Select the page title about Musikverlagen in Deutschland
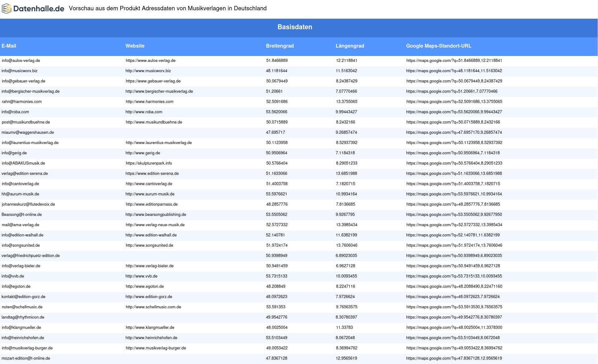Screen dimensions: 598x364 [x=168, y=8]
